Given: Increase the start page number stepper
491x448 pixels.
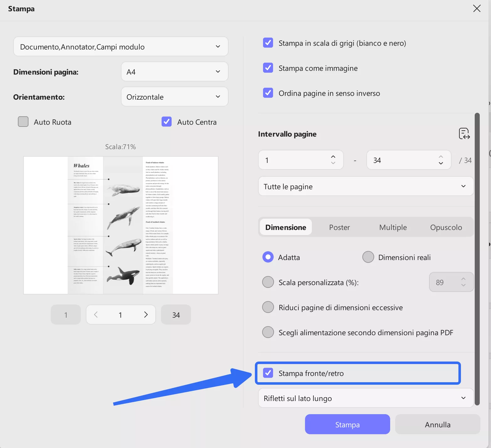Looking at the screenshot, I should click(x=333, y=157).
